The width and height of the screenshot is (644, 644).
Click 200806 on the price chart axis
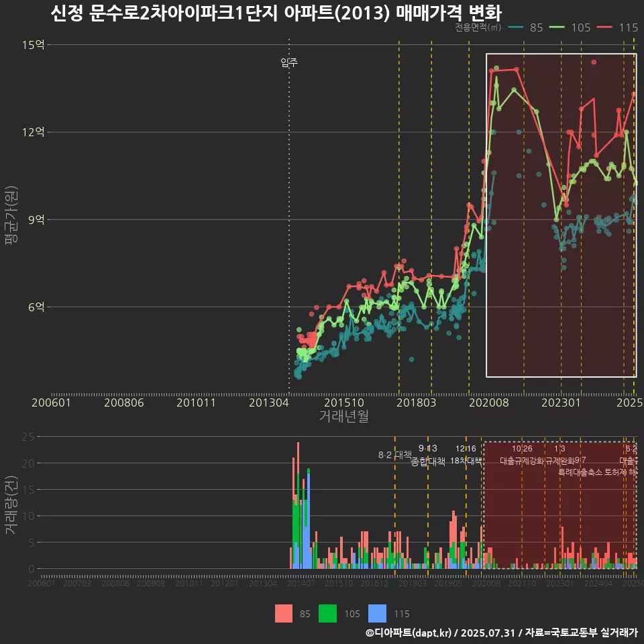[123, 402]
